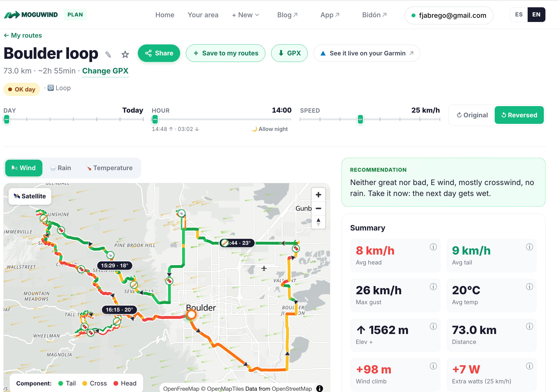The width and height of the screenshot is (559, 392).
Task: Click the Change GPX link
Action: 105,71
